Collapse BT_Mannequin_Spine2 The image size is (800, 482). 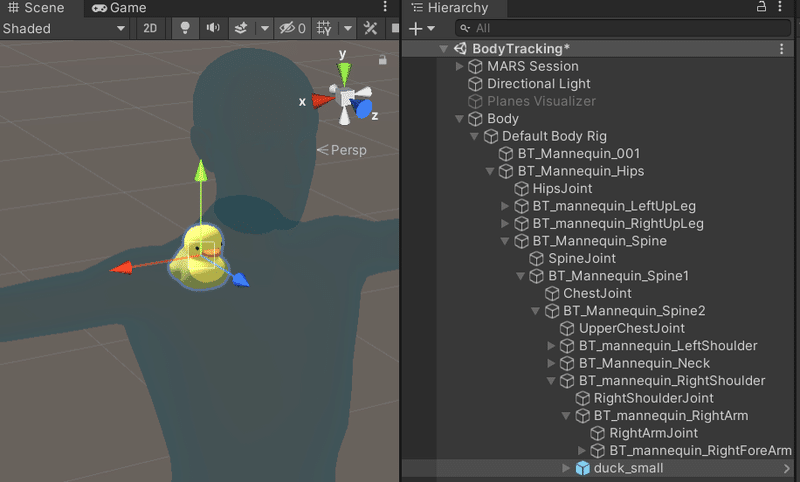(535, 311)
